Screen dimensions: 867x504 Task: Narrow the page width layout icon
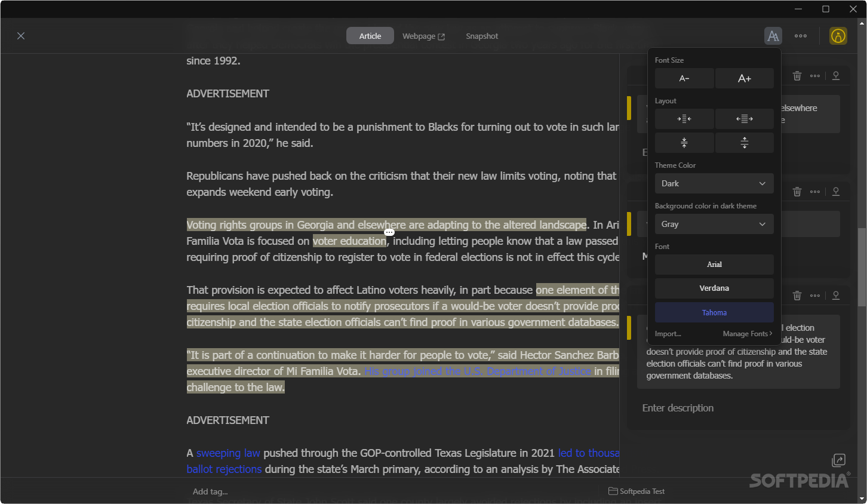point(684,119)
